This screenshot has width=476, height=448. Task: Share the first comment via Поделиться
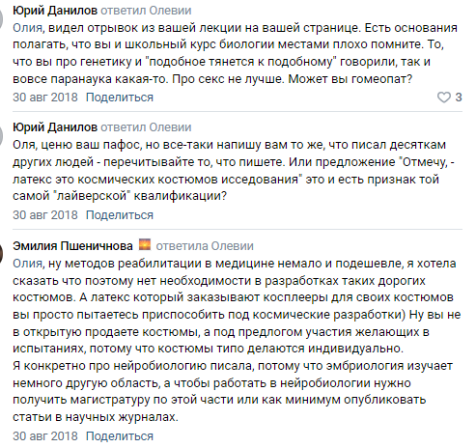(x=120, y=98)
